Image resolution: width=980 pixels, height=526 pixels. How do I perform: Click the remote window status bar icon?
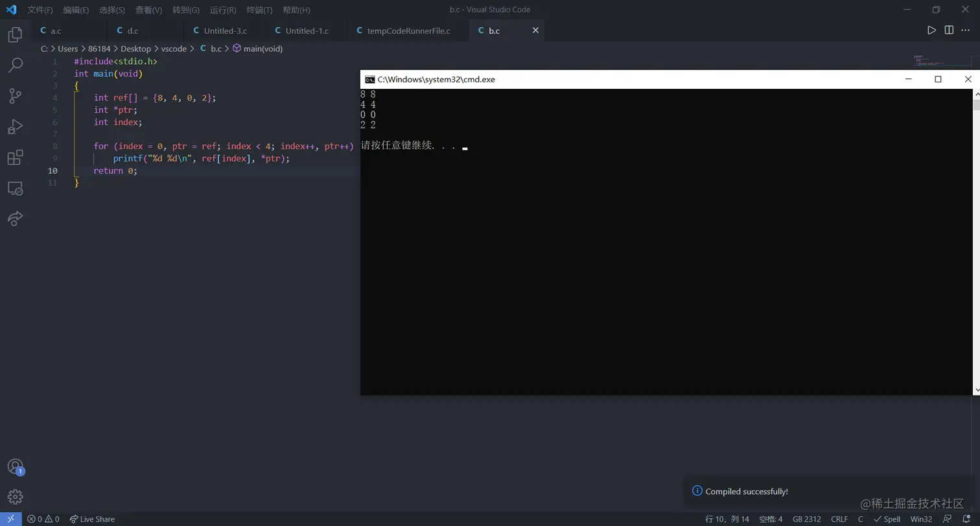[11, 519]
